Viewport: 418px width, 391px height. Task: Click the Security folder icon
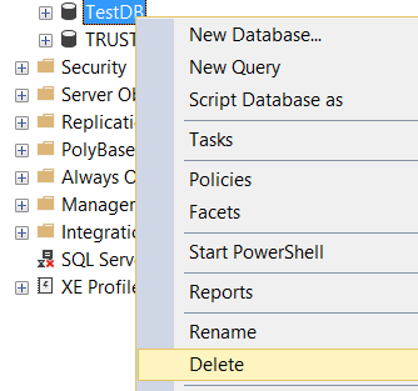[x=46, y=66]
